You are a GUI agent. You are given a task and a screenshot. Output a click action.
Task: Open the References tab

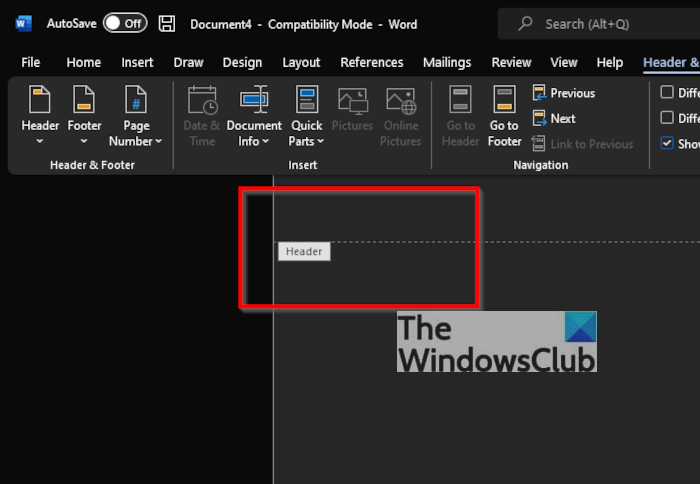coord(371,62)
